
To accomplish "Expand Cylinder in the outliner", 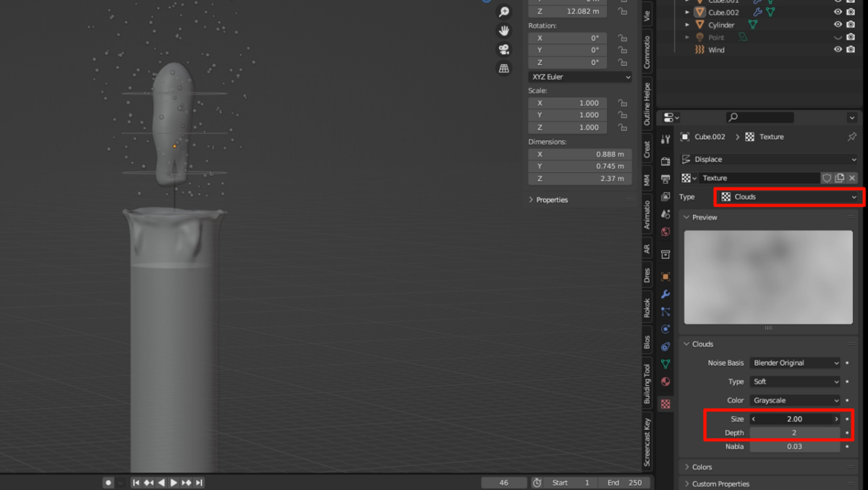I will tap(687, 25).
